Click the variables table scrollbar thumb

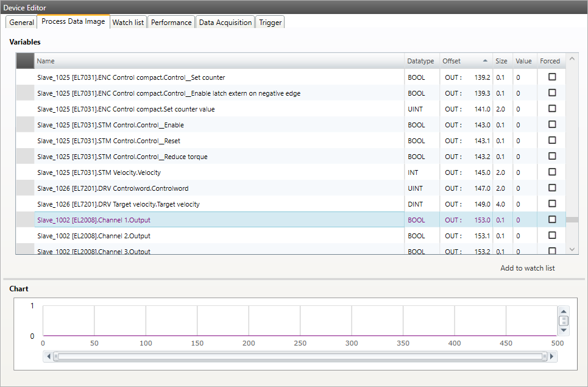(x=572, y=219)
